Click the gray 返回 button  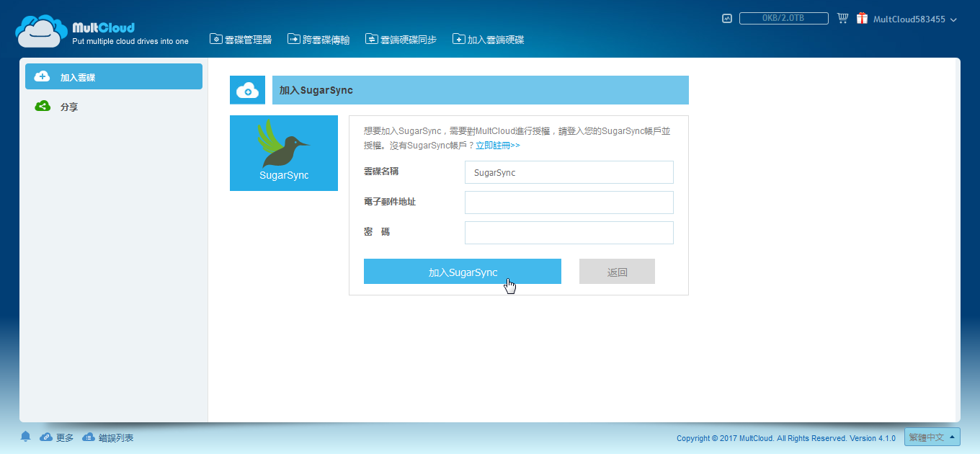click(x=617, y=272)
